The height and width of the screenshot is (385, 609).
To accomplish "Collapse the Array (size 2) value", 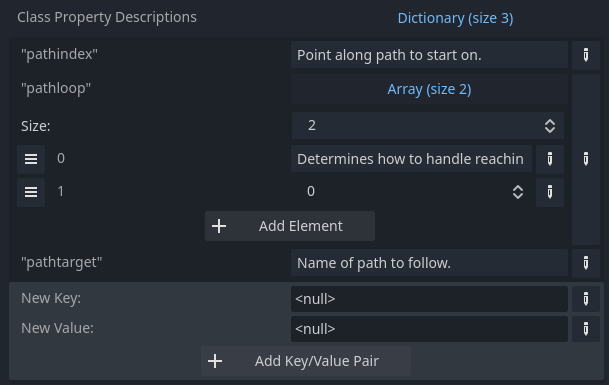I will (429, 89).
